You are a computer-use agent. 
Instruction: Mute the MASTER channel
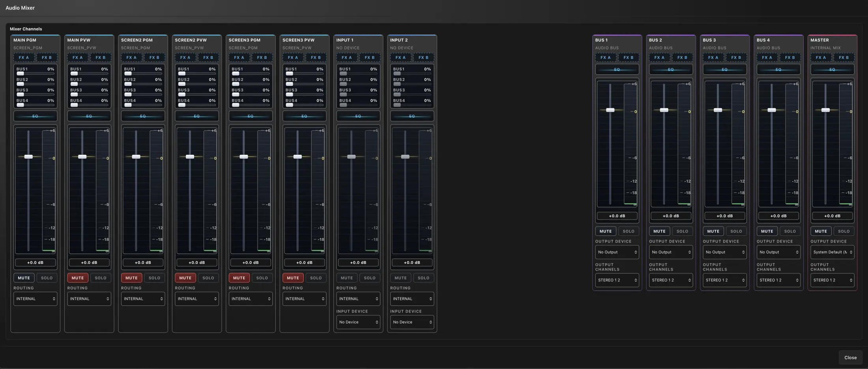(821, 231)
